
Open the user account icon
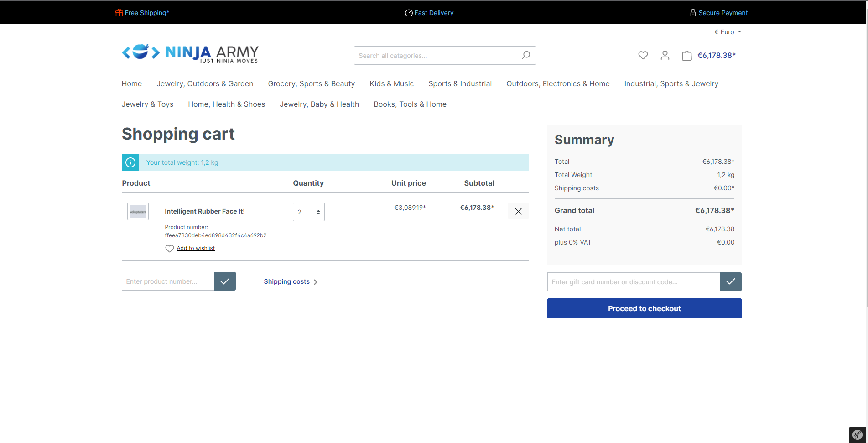coord(665,56)
